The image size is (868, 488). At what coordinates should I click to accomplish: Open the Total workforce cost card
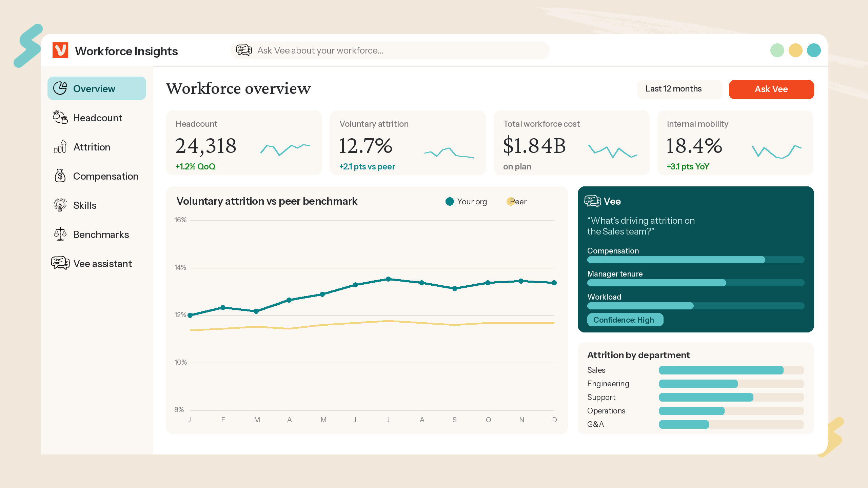(571, 143)
